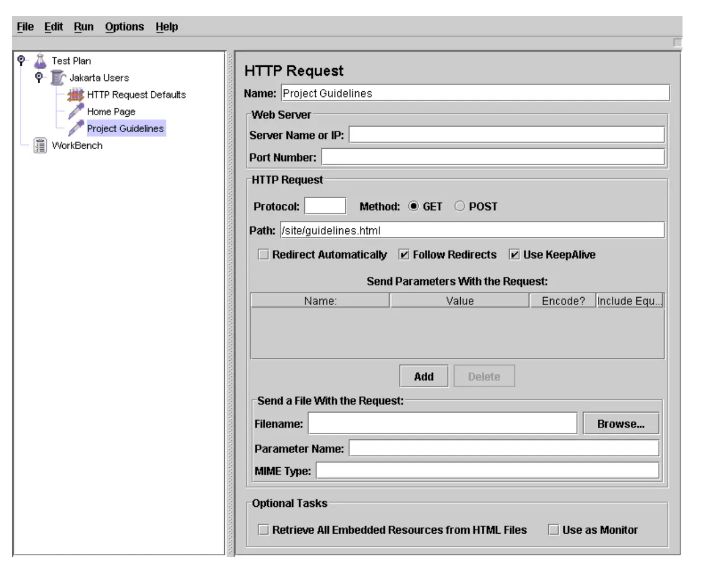Click the Path field with /site/guidelines.html
The height and width of the screenshot is (561, 709).
472,230
